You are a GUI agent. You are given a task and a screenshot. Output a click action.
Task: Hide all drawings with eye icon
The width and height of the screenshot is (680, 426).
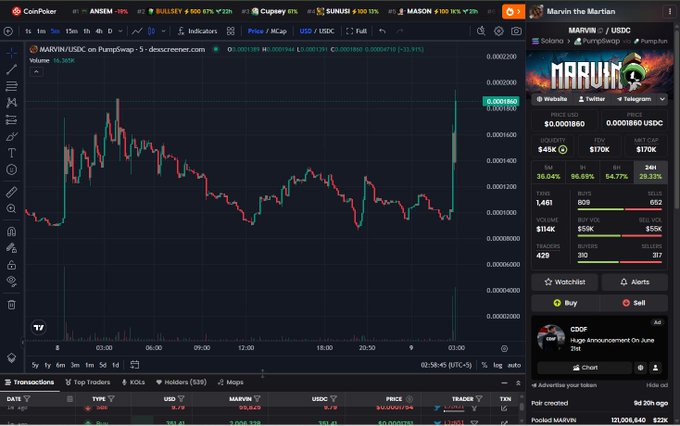point(11,282)
